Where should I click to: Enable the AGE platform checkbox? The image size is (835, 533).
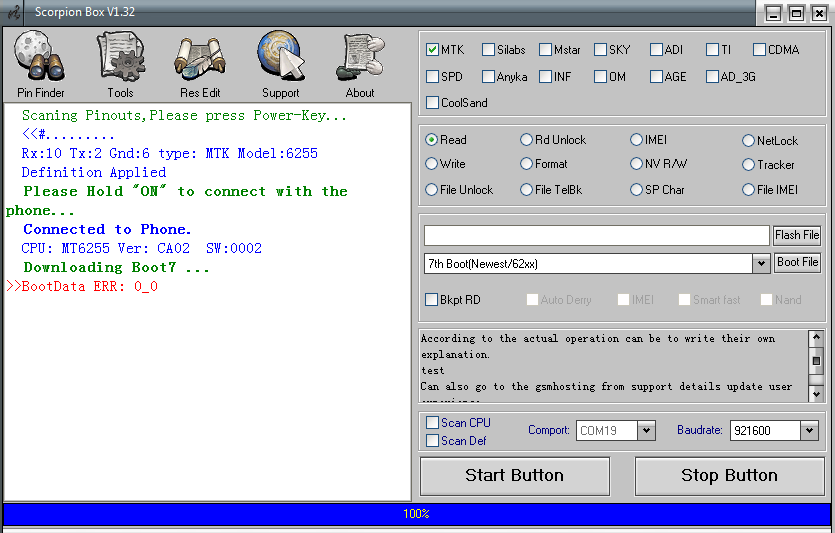[656, 77]
